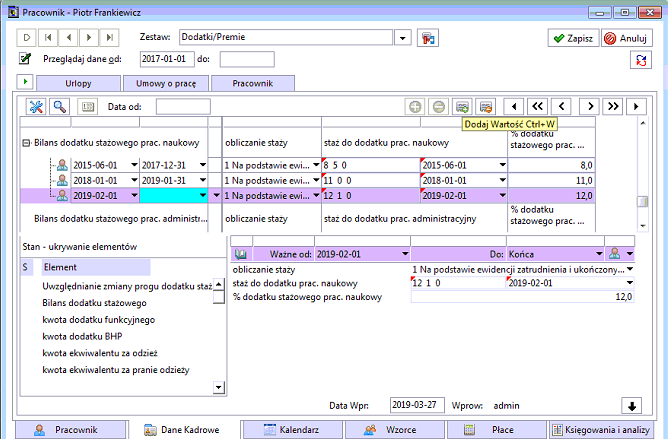The image size is (668, 439).
Task: Select kwota dodatku funkcyjnego list item
Action: (99, 320)
